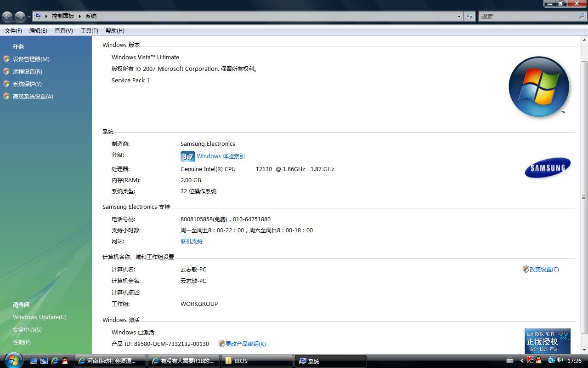The height and width of the screenshot is (368, 588).
Task: Click 系统 in the address breadcrumb
Action: point(91,16)
